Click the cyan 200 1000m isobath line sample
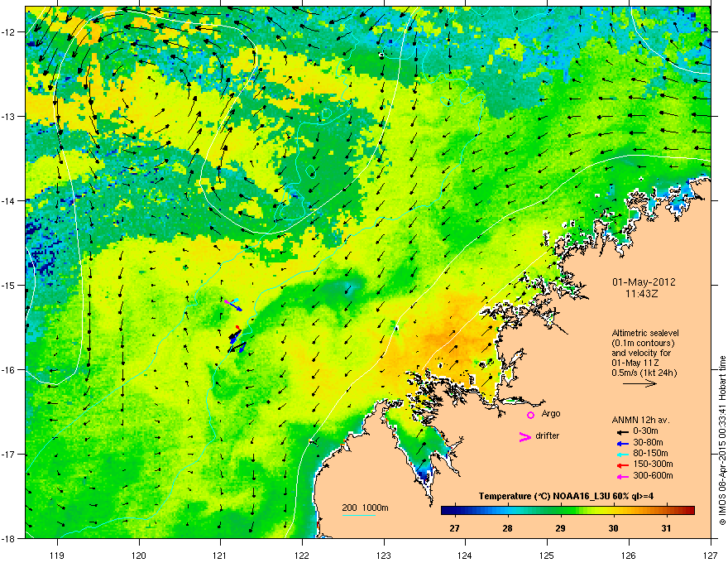Screen dimensions: 728x563 (x=358, y=515)
